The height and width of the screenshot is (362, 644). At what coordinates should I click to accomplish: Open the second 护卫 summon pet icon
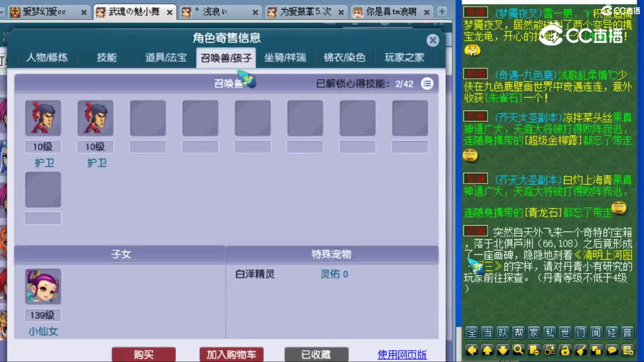click(x=96, y=118)
